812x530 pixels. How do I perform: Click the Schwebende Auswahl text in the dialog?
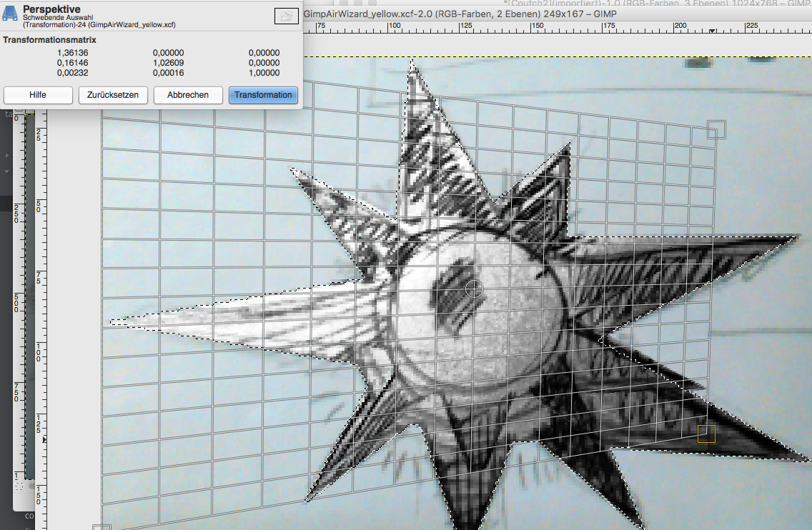click(58, 18)
